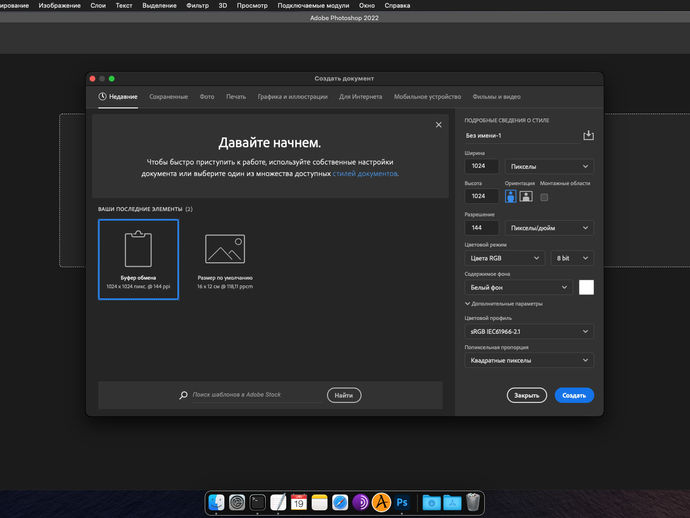Open the Downloads folder in dock
This screenshot has width=690, height=518.
[431, 502]
